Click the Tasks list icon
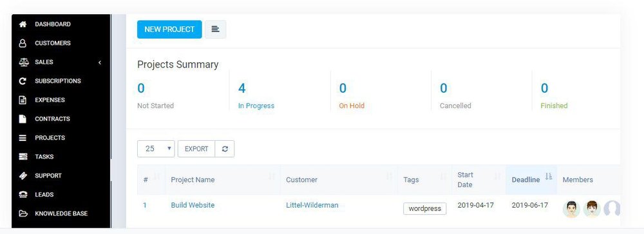Screen dimensions: 644x234 tap(23, 157)
